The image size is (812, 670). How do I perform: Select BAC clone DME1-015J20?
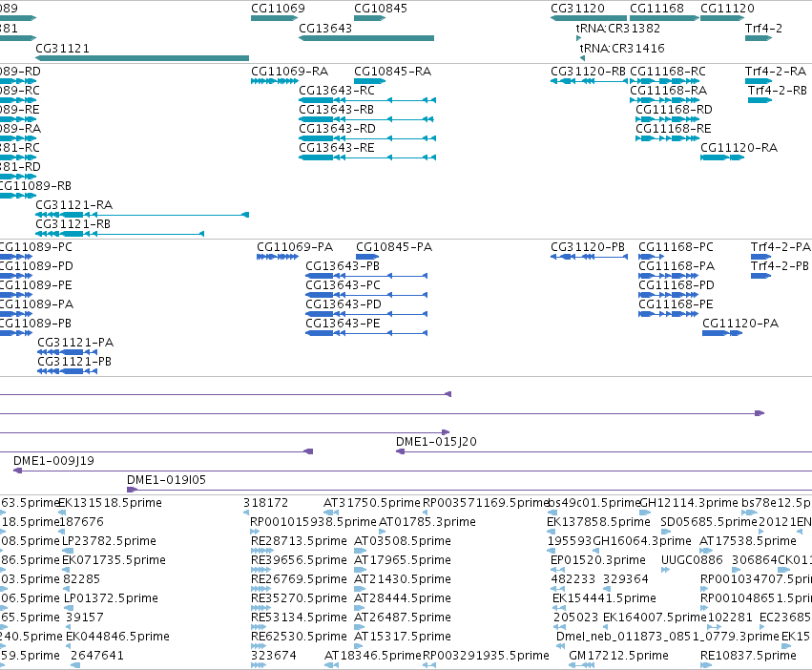click(x=604, y=451)
